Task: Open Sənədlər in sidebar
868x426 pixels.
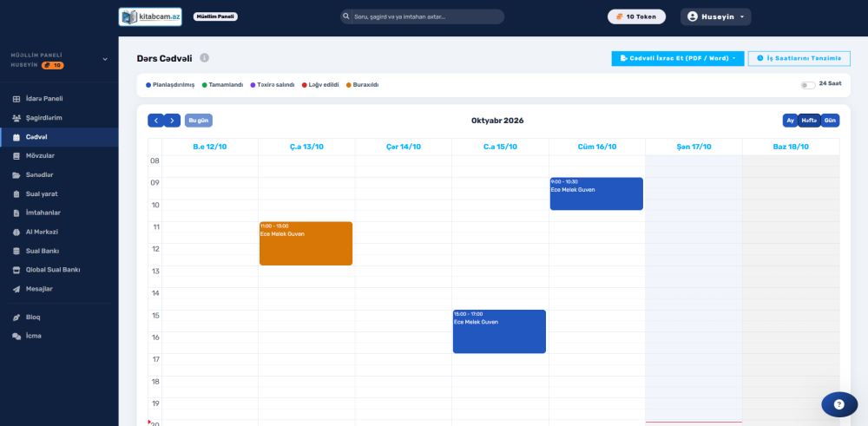Action: click(59, 175)
